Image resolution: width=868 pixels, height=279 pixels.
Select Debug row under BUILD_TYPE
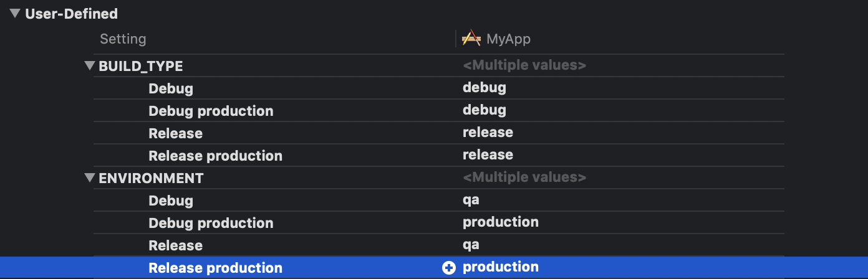pos(171,88)
